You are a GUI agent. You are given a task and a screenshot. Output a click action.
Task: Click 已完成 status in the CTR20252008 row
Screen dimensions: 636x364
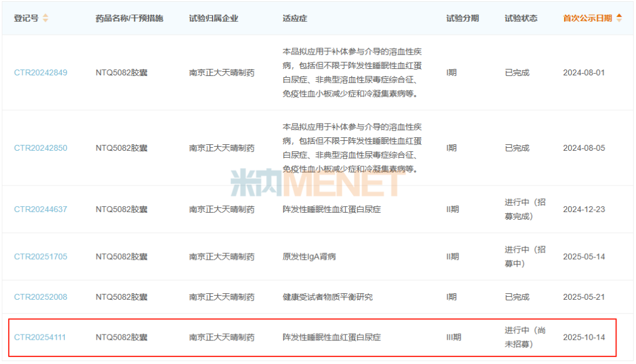tap(517, 297)
